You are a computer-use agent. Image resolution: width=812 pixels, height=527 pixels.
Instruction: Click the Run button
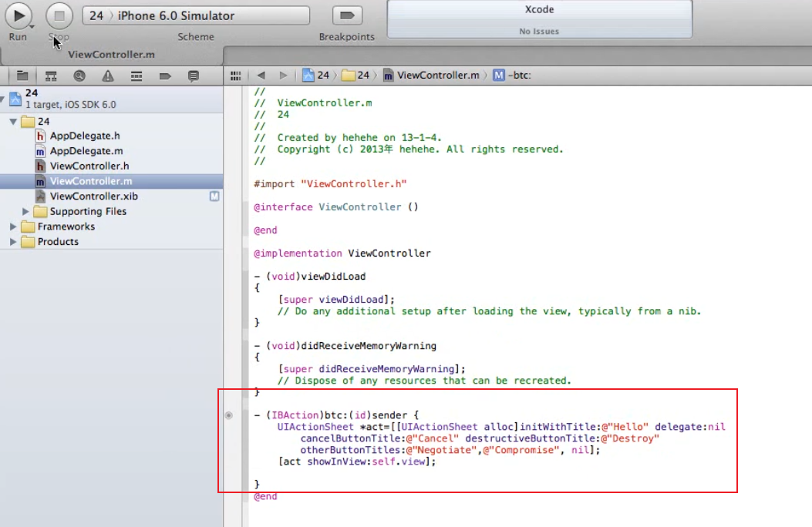tap(19, 16)
